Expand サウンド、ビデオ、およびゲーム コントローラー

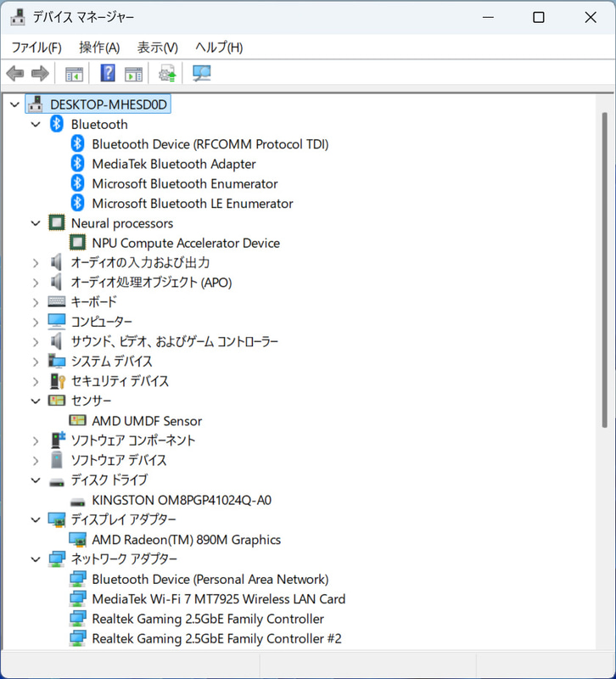pos(36,342)
